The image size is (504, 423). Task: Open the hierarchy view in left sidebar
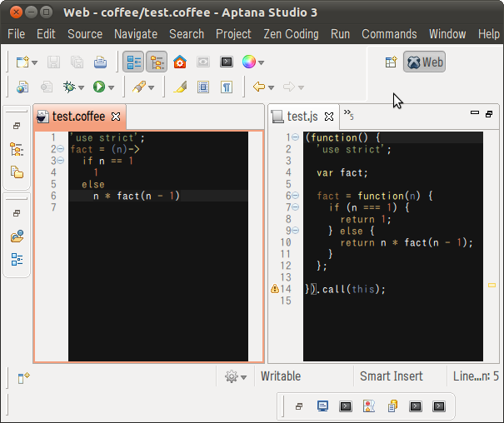point(17,149)
